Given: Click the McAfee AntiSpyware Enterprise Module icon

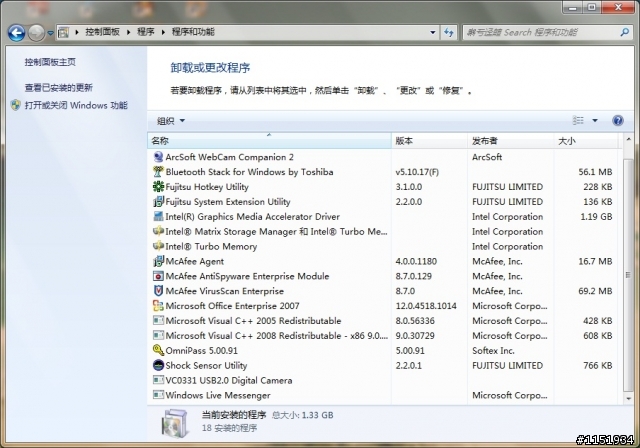Looking at the screenshot, I should point(158,276).
